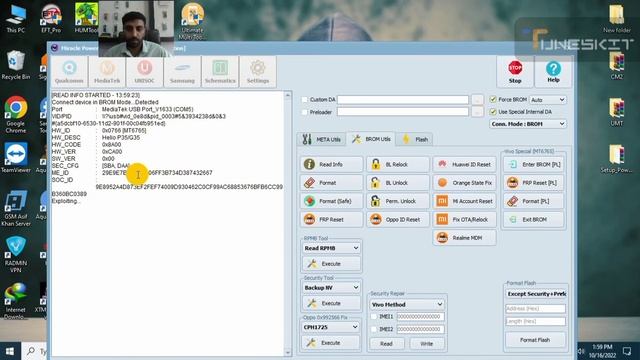Open TeamViewer desktop shortcut

[16, 158]
